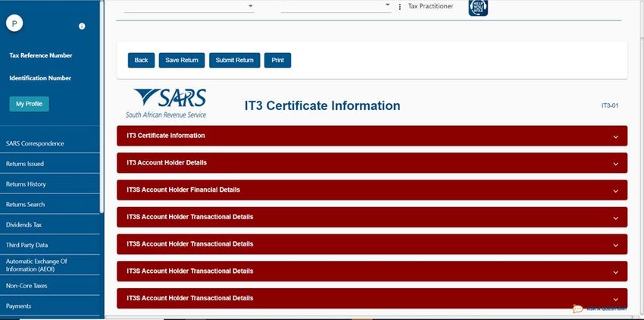Viewport: 644px width, 320px height.
Task: Open Returns History menu item
Action: click(x=50, y=184)
